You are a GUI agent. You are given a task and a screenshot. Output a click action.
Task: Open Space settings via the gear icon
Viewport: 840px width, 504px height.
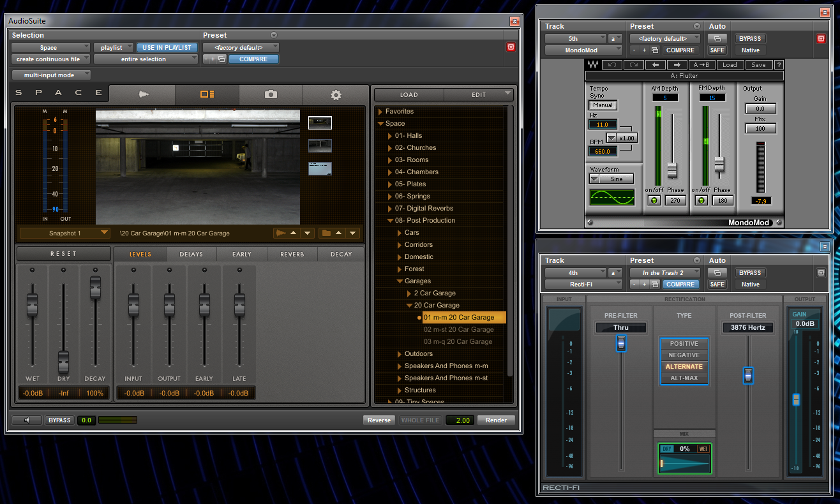coord(336,94)
